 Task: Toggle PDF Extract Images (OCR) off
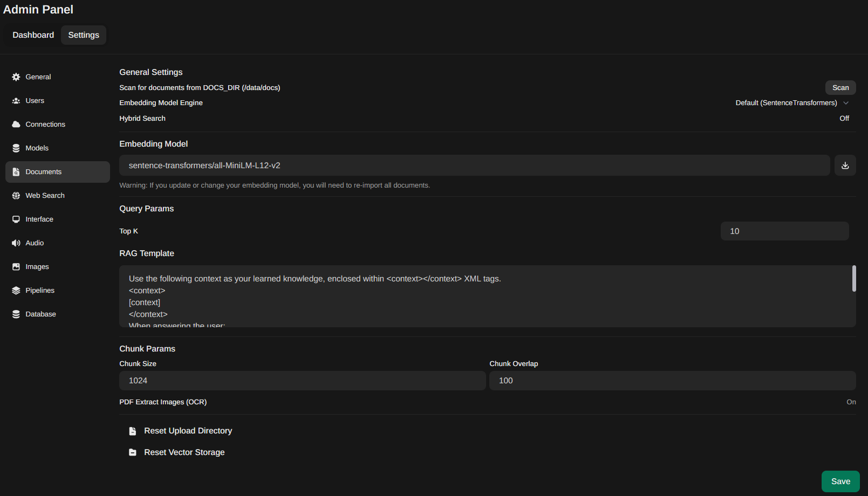point(851,402)
